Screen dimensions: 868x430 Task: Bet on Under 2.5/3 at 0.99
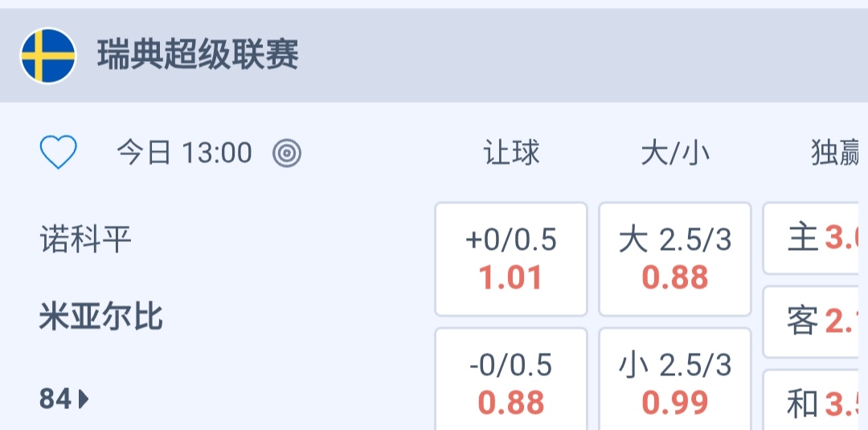675,383
